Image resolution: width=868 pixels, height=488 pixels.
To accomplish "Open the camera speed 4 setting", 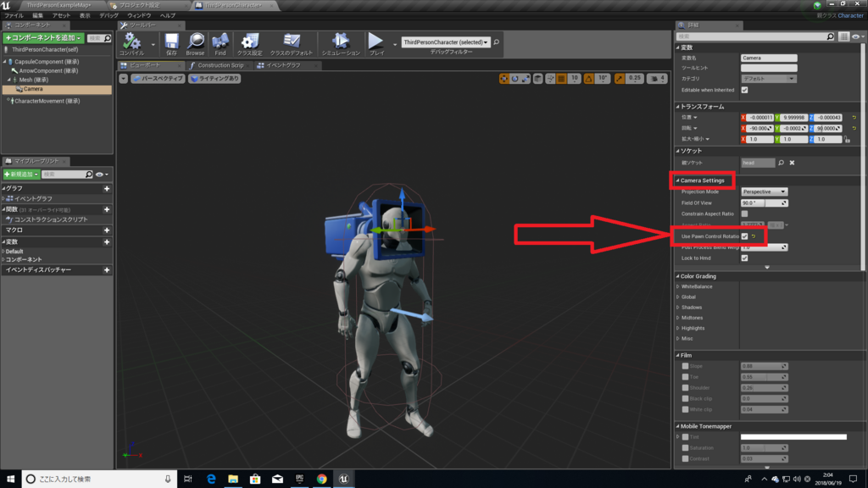I will point(657,79).
